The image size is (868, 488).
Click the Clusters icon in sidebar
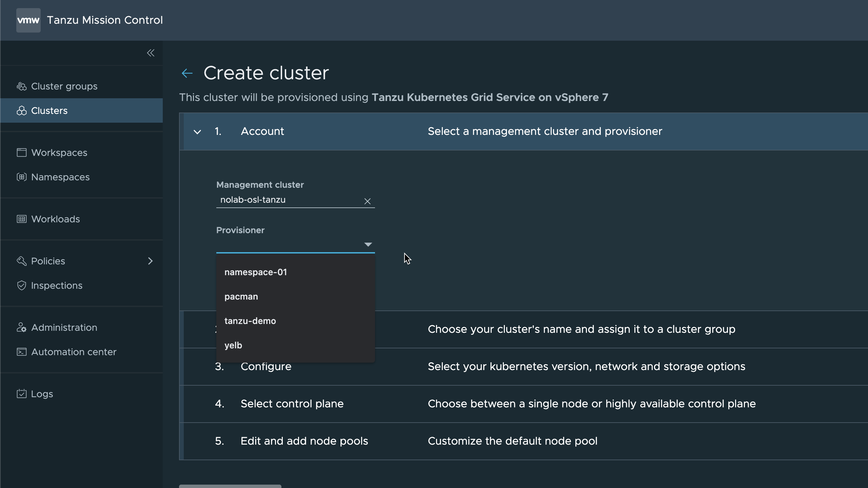point(22,111)
